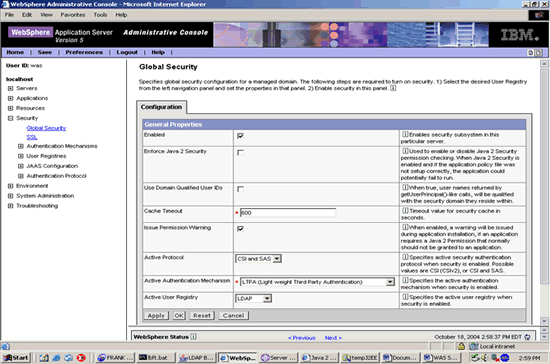Click the info icon beside Enabled description
Screen dimensions: 550x364
pos(405,134)
